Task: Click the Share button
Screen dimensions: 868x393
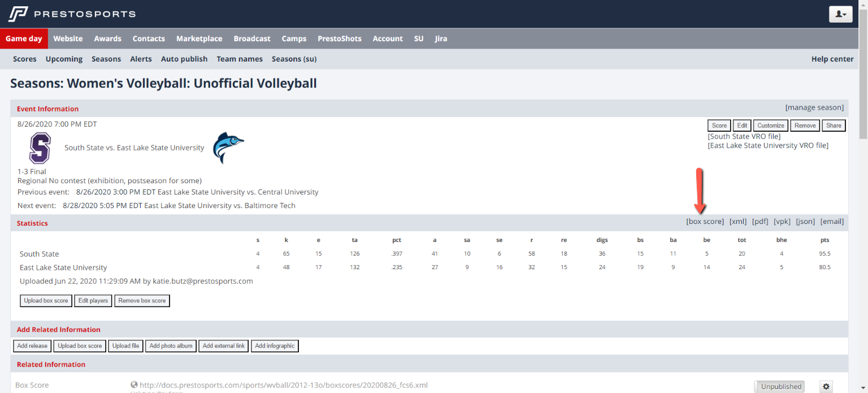Action: click(834, 126)
